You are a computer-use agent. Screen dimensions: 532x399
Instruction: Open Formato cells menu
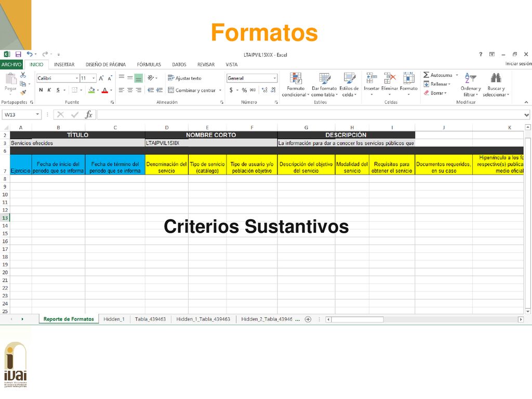click(408, 83)
